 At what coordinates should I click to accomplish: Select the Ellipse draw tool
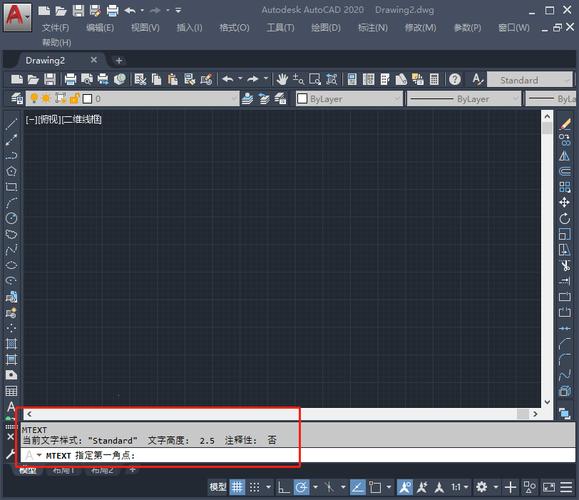tap(11, 265)
